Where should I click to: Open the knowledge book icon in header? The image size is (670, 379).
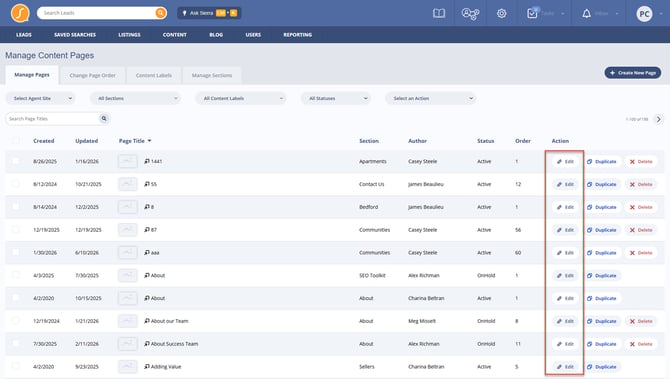click(439, 14)
